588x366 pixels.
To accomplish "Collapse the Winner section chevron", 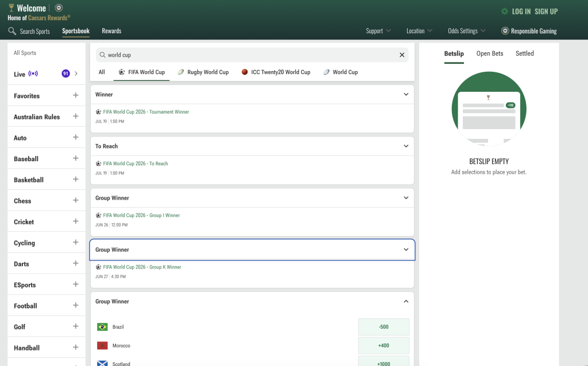I will pos(406,95).
